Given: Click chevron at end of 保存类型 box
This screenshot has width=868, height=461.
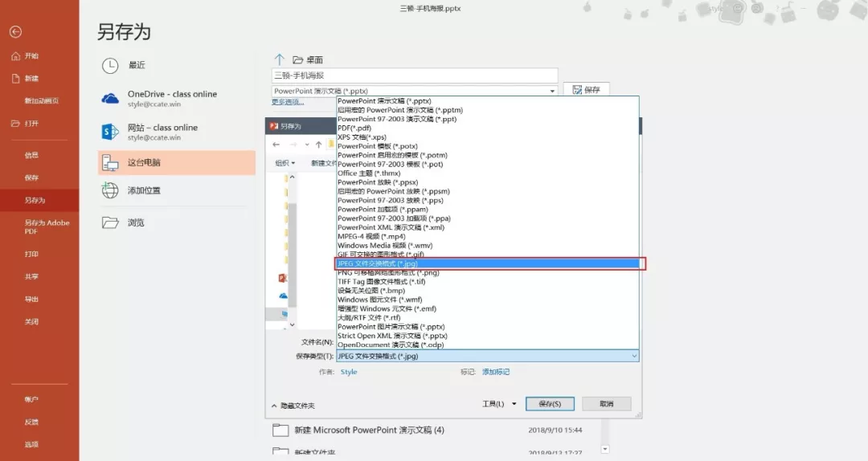Looking at the screenshot, I should 634,356.
